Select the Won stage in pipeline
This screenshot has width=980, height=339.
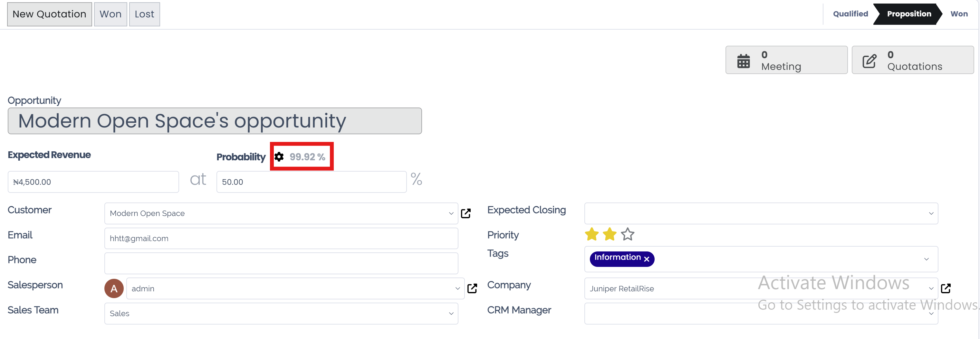959,14
